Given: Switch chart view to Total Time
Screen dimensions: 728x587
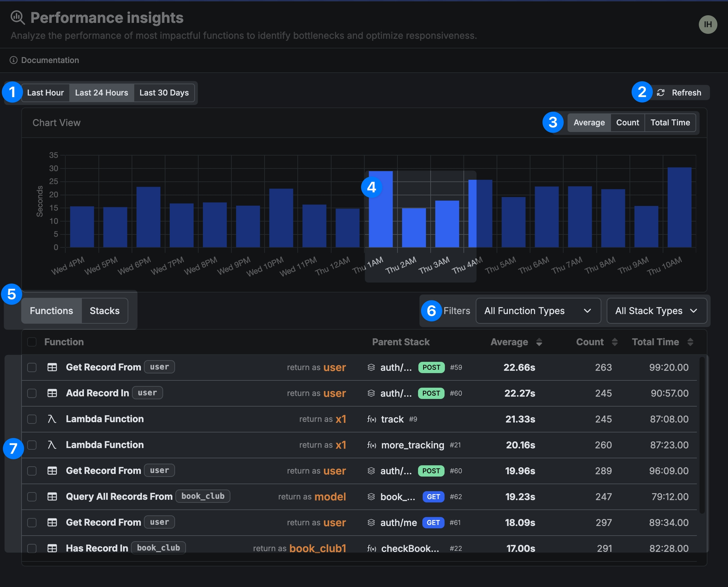Looking at the screenshot, I should coord(670,123).
